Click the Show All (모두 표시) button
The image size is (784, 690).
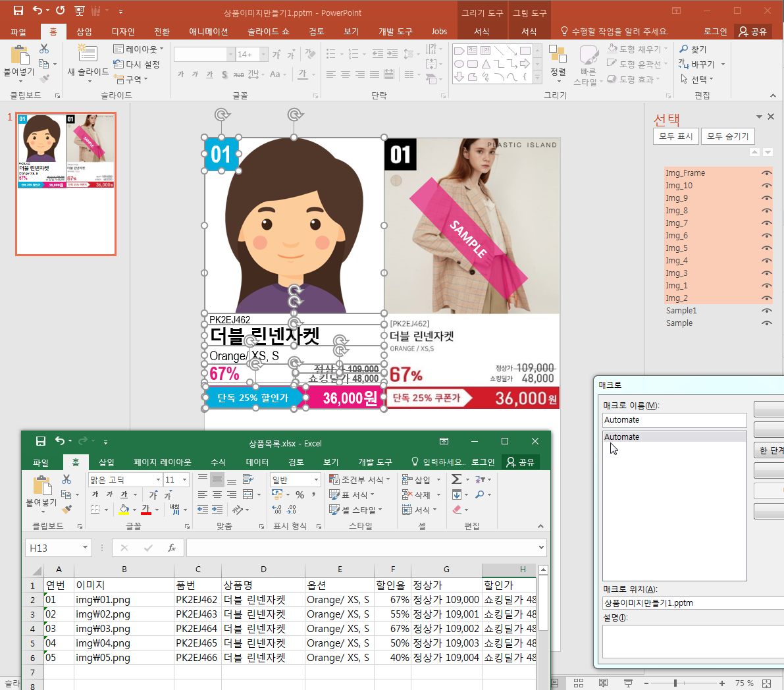point(675,136)
